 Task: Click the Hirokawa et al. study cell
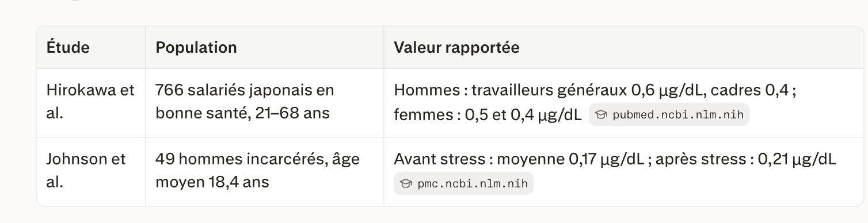[91, 102]
